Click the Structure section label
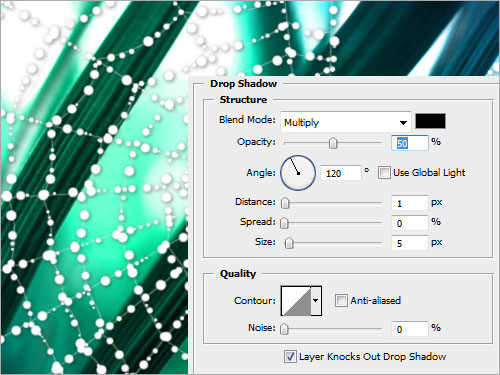The image size is (500, 375). [243, 100]
